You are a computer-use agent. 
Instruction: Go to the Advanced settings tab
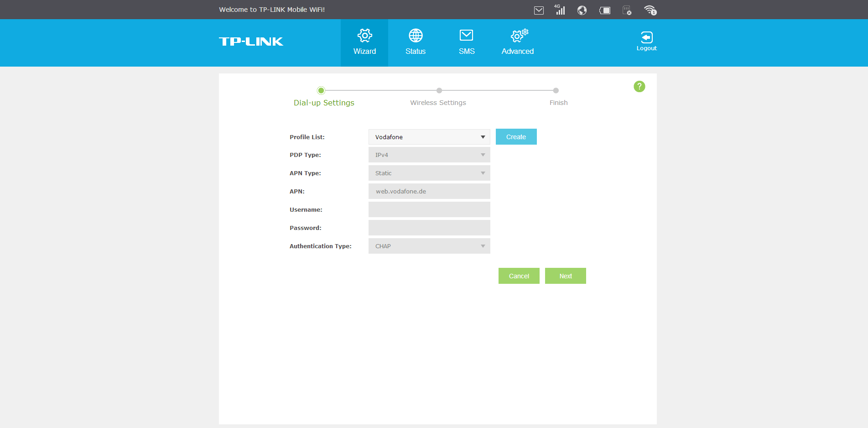518,42
